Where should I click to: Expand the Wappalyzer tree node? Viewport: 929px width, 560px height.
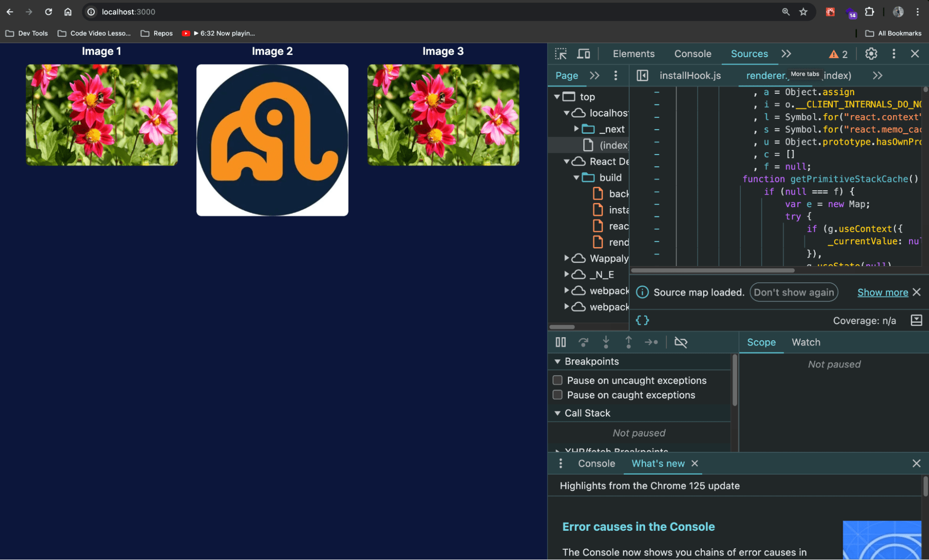[567, 258]
